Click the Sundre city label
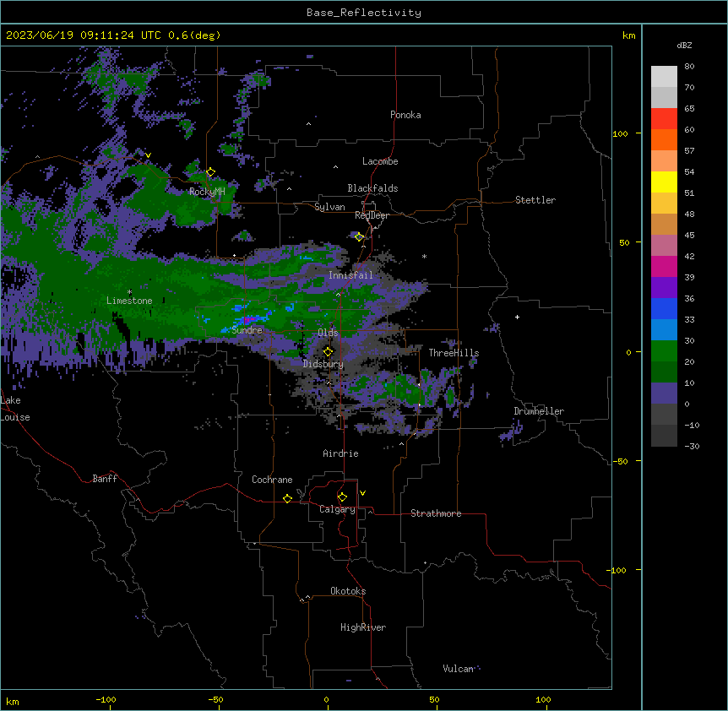 [x=247, y=330]
